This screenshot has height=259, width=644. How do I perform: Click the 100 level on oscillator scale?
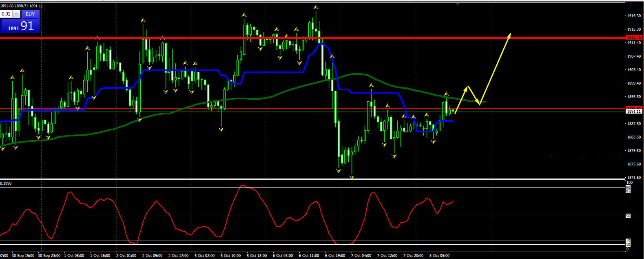629,183
